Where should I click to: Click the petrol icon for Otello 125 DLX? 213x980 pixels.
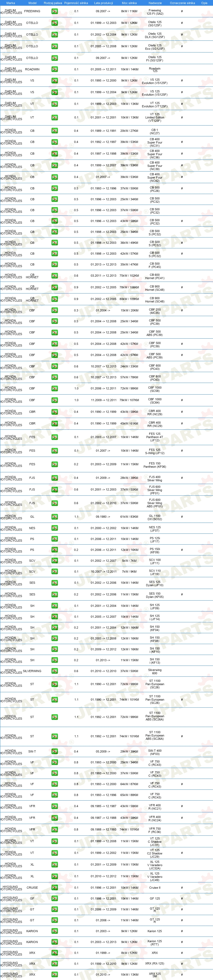54,35
